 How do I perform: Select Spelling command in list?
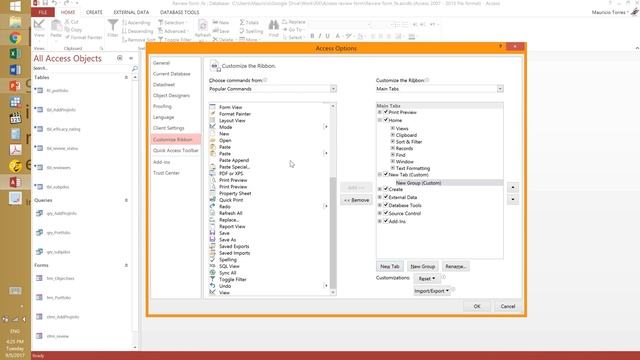228,260
